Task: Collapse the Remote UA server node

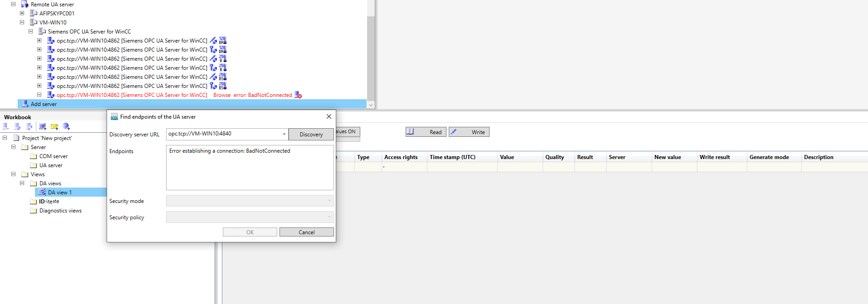Action: coord(13,4)
